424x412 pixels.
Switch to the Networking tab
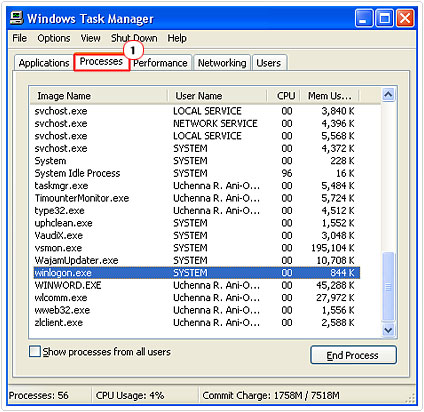tap(222, 63)
